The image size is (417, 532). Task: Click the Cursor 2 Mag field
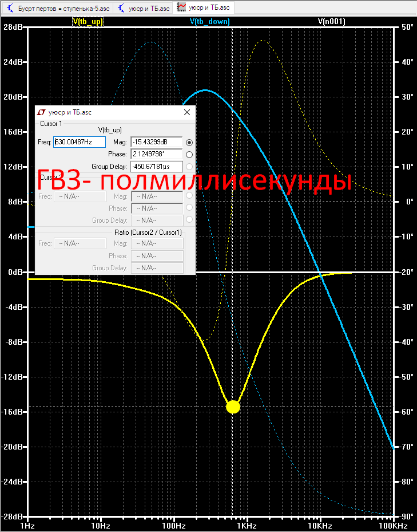(x=157, y=196)
